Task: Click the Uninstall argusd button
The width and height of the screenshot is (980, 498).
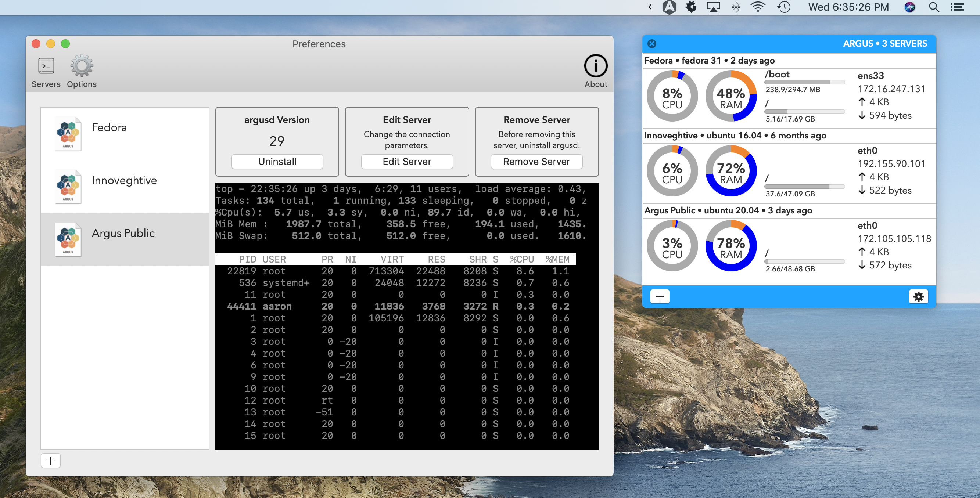Action: [x=277, y=162]
